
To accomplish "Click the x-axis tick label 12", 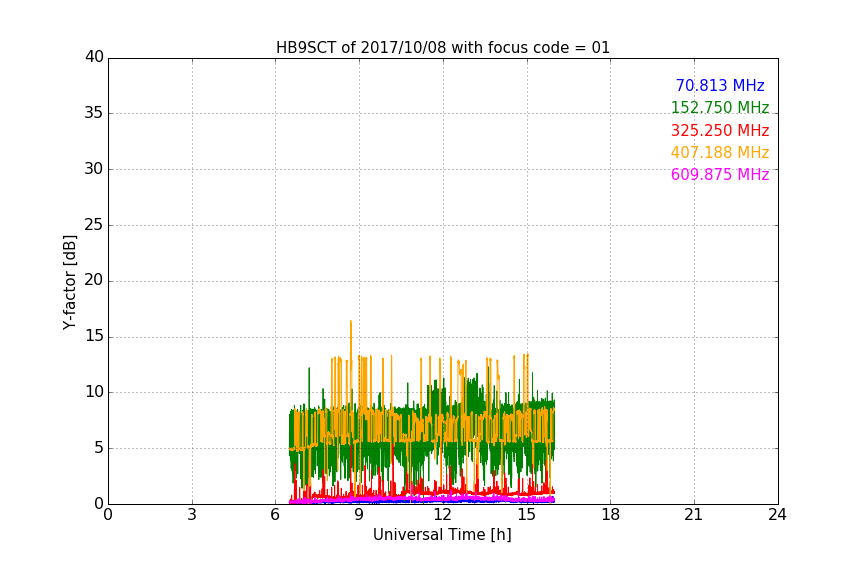I will coord(442,515).
